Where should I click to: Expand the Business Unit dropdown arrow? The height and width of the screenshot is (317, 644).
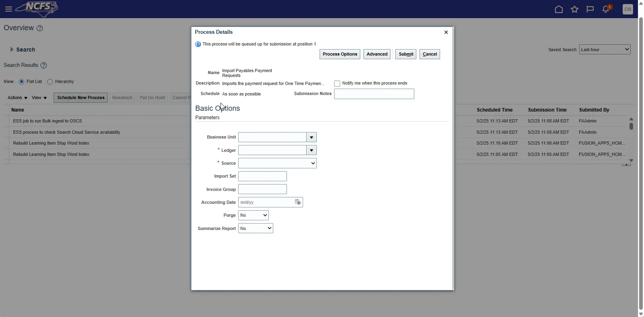(311, 137)
